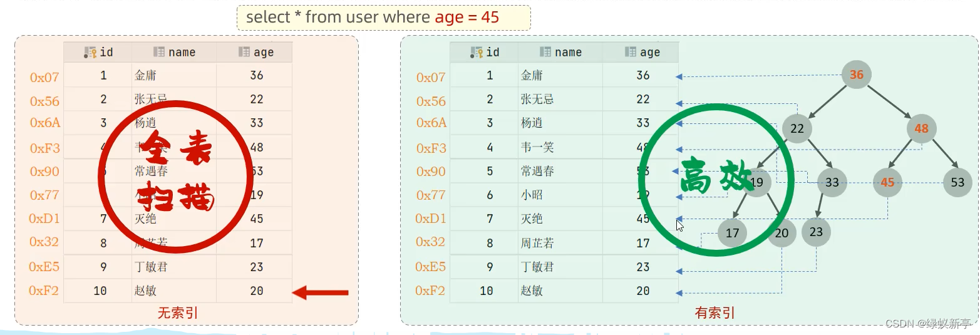Click 常遇春 name cell in right table
The width and height of the screenshot is (980, 335).
pos(560,171)
